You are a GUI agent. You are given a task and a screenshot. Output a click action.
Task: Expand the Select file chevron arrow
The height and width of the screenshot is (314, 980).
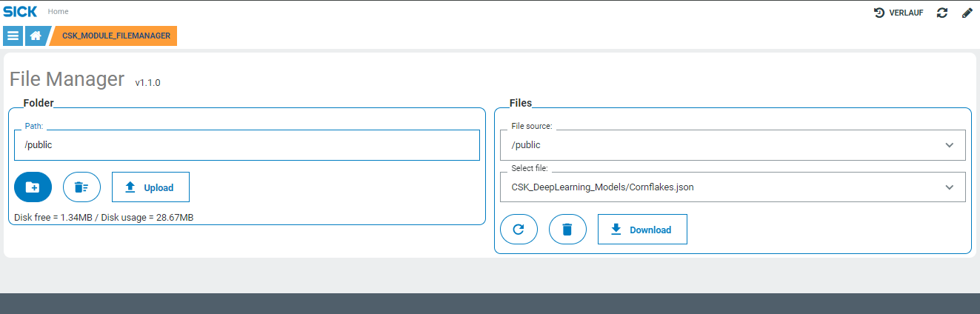[950, 187]
